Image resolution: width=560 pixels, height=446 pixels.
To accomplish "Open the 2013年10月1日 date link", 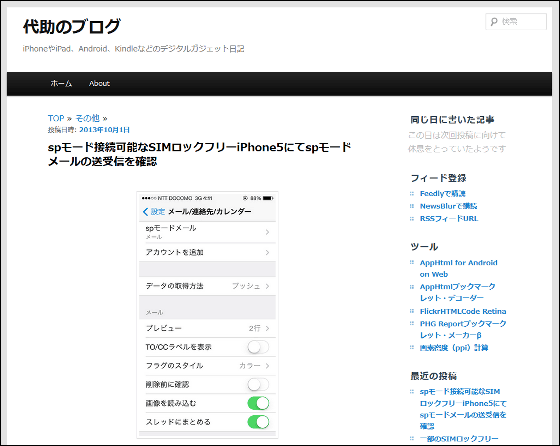I will (x=104, y=130).
